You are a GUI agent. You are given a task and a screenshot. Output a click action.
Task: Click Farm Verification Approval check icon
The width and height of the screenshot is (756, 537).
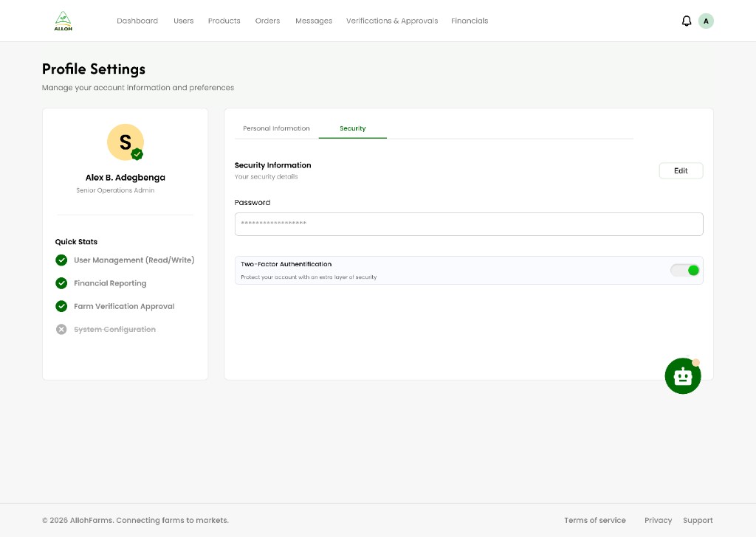pos(61,306)
